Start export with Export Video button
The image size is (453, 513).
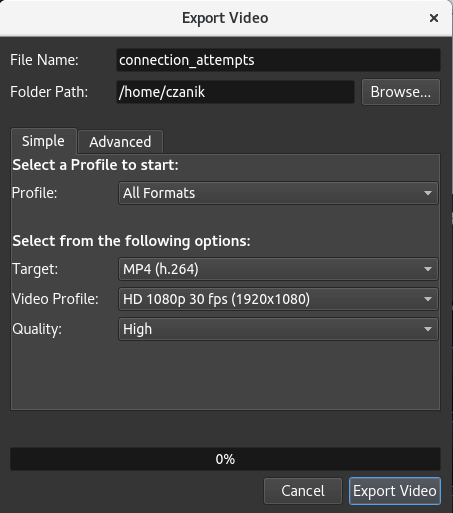pyautogui.click(x=395, y=491)
